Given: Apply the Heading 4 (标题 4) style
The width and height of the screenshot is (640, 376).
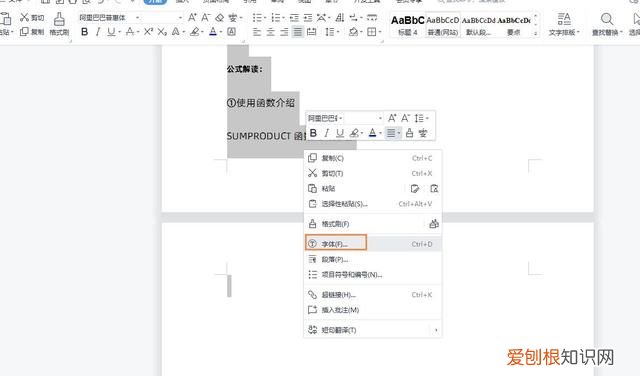Looking at the screenshot, I should [408, 24].
